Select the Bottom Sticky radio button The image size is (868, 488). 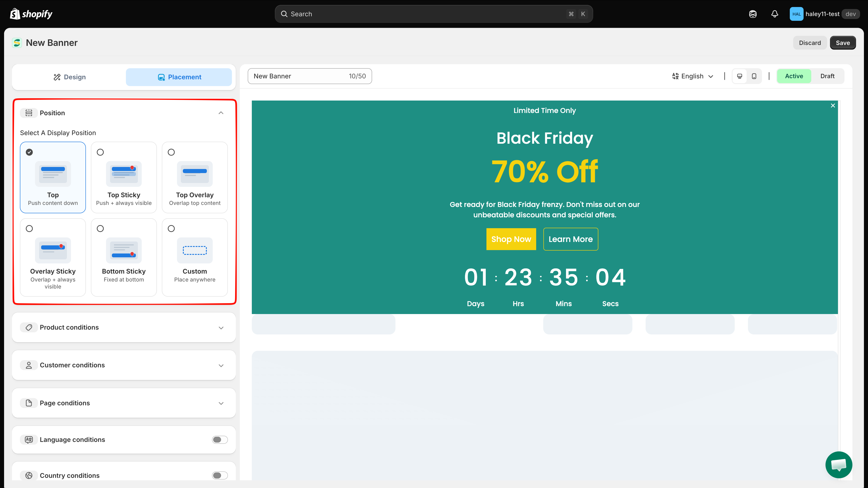pyautogui.click(x=100, y=229)
